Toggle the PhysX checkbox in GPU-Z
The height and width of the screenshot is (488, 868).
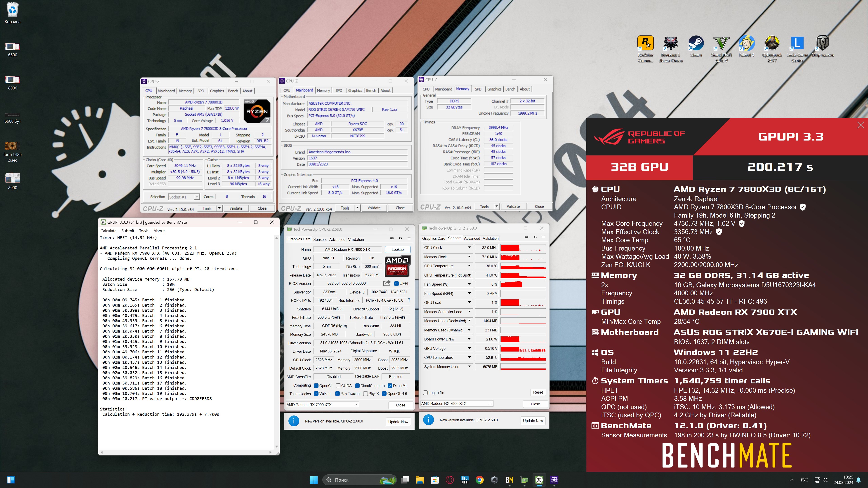pyautogui.click(x=365, y=394)
